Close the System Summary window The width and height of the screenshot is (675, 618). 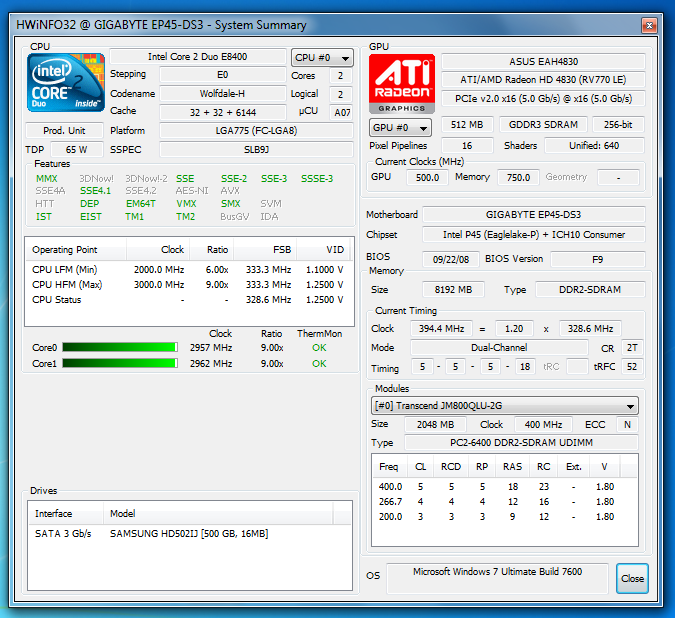[649, 25]
